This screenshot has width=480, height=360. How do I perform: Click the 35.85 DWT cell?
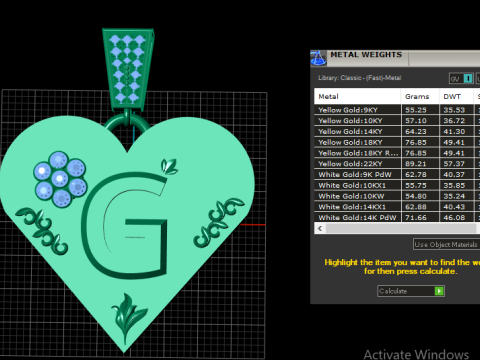(457, 185)
